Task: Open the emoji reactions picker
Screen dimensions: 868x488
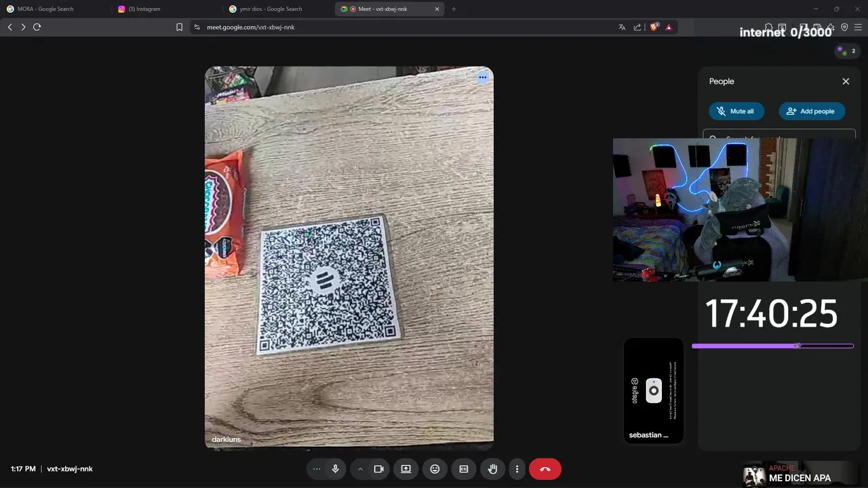Action: (x=435, y=469)
